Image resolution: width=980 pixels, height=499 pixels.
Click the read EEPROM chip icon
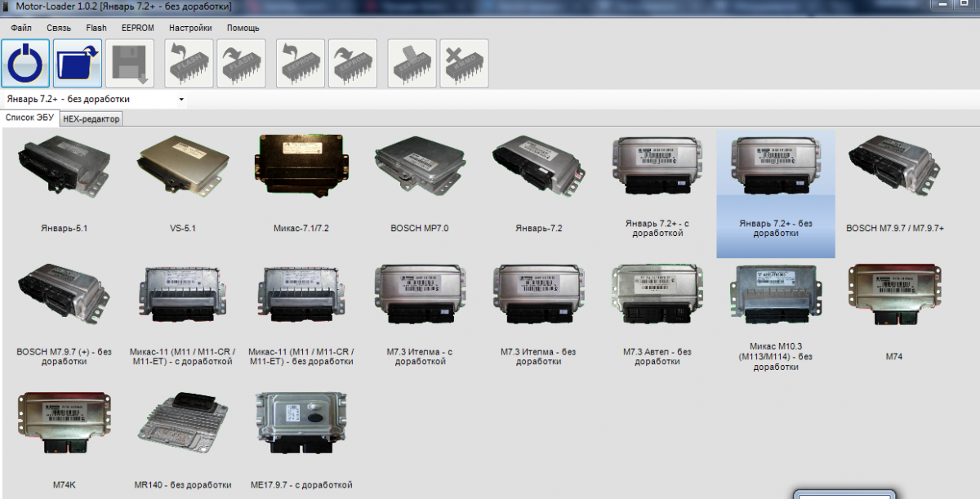point(301,63)
